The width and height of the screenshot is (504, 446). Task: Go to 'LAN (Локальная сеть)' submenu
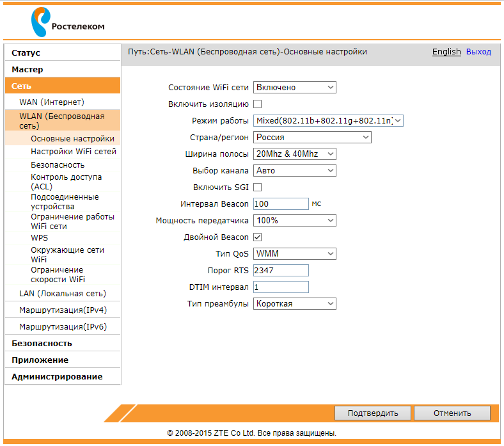pos(63,294)
